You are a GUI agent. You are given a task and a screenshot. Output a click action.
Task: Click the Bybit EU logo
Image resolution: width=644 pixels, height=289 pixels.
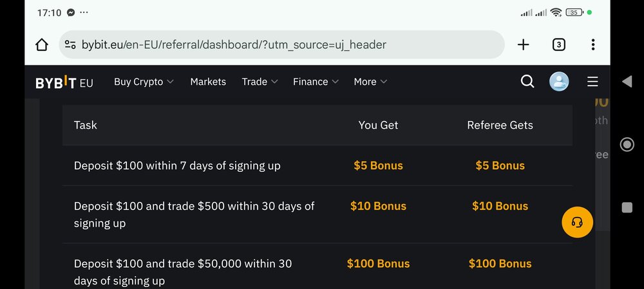click(x=64, y=82)
